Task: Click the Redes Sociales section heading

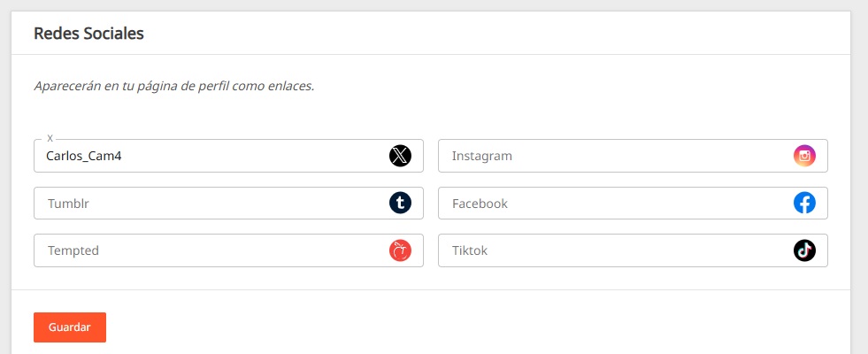Action: [88, 34]
